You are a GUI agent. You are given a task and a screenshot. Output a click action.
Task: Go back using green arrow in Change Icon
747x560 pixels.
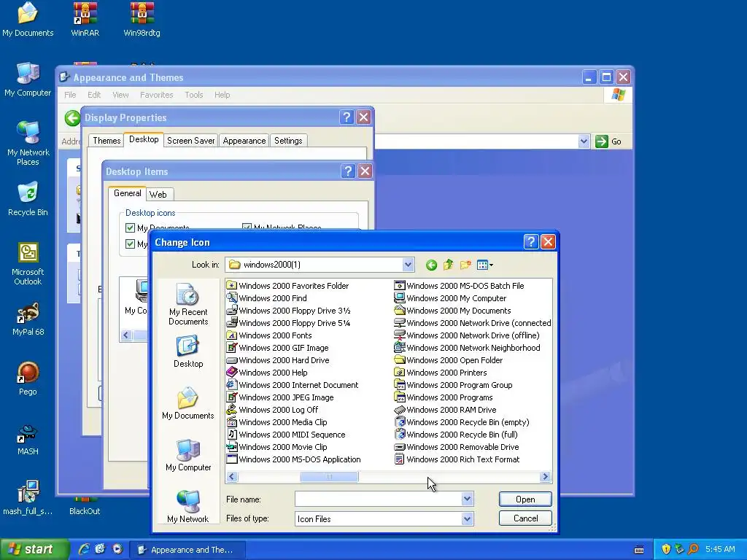(431, 265)
